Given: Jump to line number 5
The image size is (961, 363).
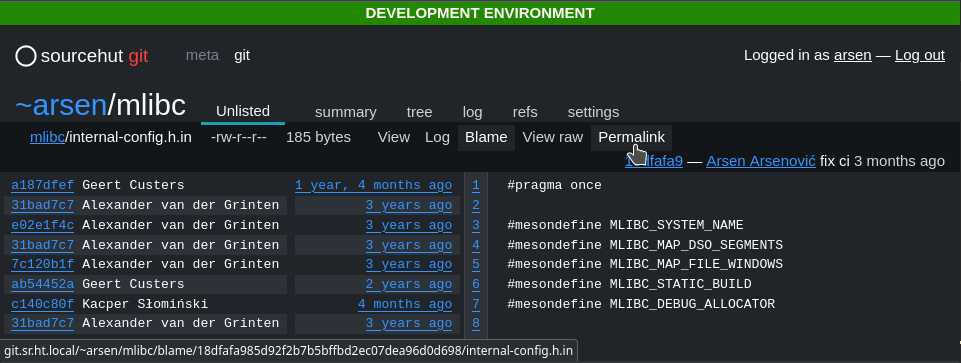Looking at the screenshot, I should tap(476, 264).
